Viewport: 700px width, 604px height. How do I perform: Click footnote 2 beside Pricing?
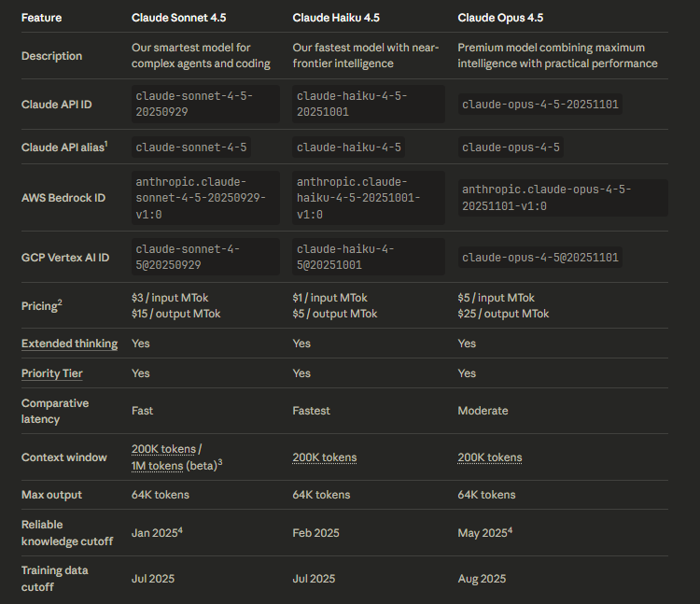tap(61, 302)
